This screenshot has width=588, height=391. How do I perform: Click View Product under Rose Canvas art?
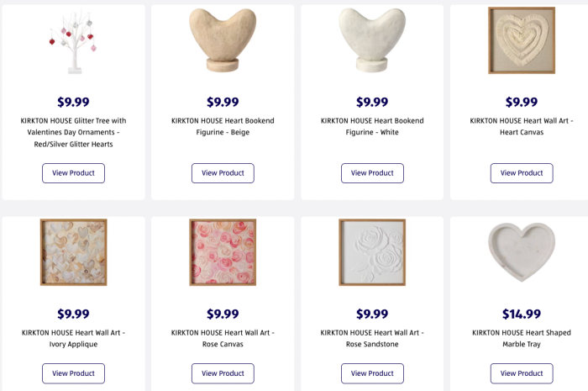223,373
